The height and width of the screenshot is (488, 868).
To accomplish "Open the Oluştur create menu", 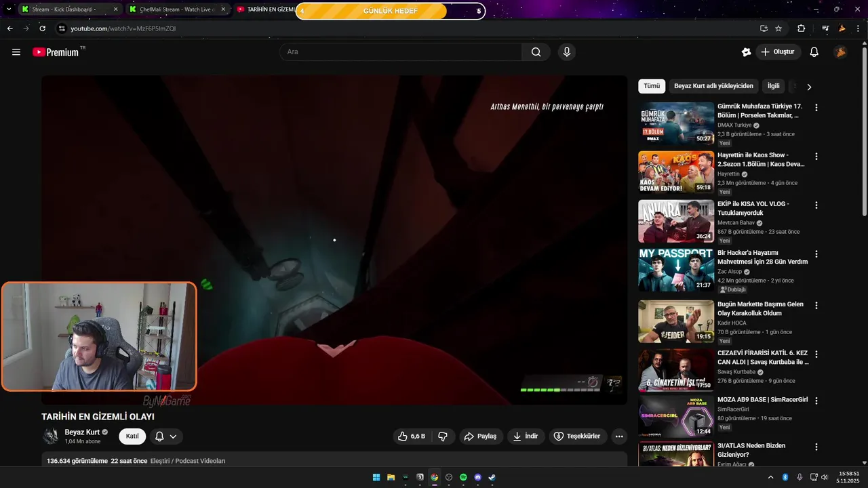I will tap(778, 52).
